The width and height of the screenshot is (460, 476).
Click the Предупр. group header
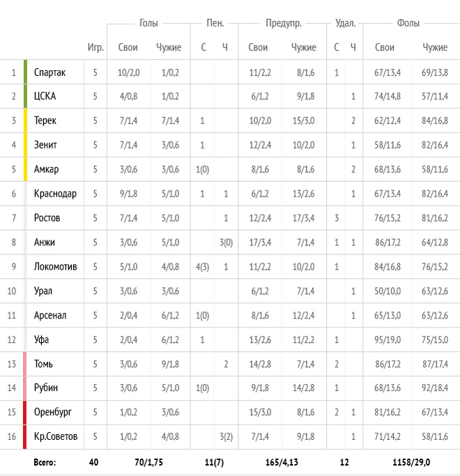283,24
